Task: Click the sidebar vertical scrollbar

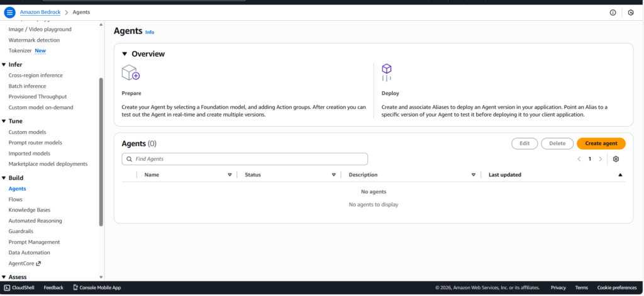Action: pyautogui.click(x=101, y=151)
